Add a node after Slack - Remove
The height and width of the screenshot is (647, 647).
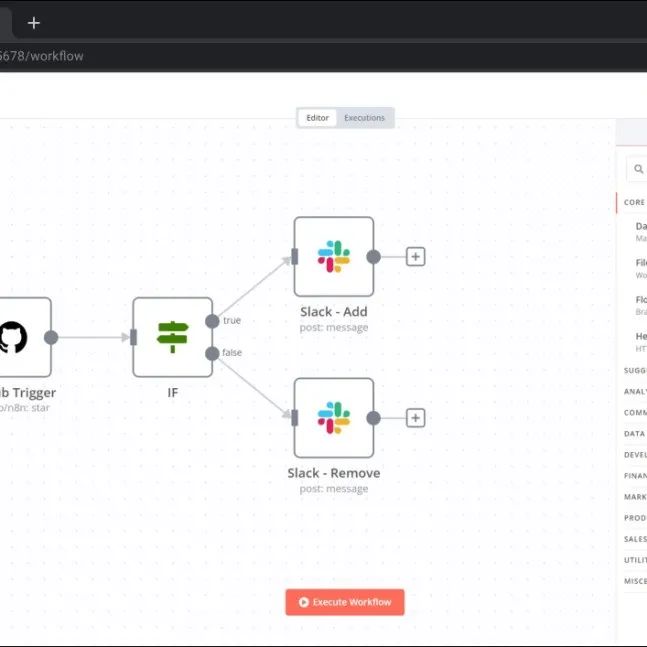click(416, 418)
